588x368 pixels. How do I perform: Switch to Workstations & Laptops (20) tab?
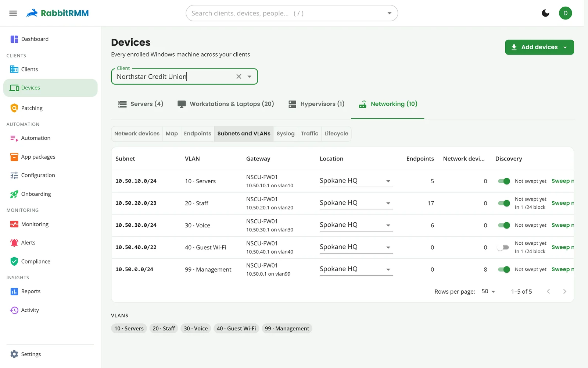point(226,104)
